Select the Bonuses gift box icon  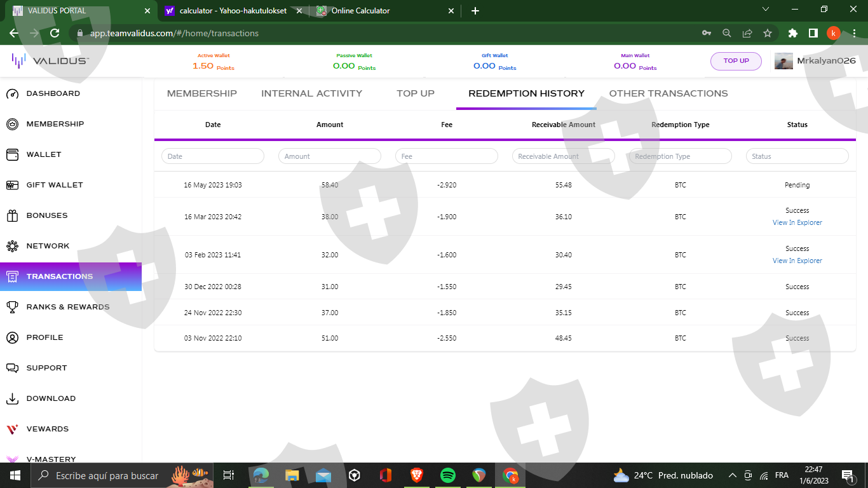click(x=12, y=215)
